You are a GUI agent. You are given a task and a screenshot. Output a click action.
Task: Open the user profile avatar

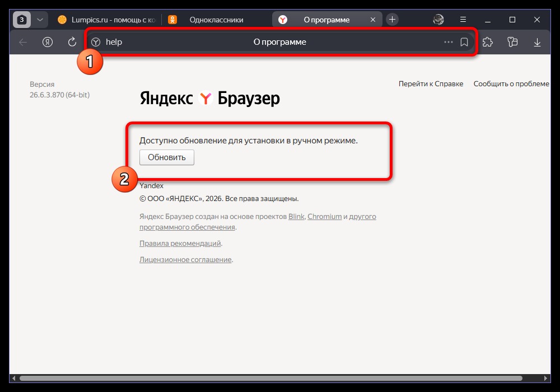coord(438,20)
